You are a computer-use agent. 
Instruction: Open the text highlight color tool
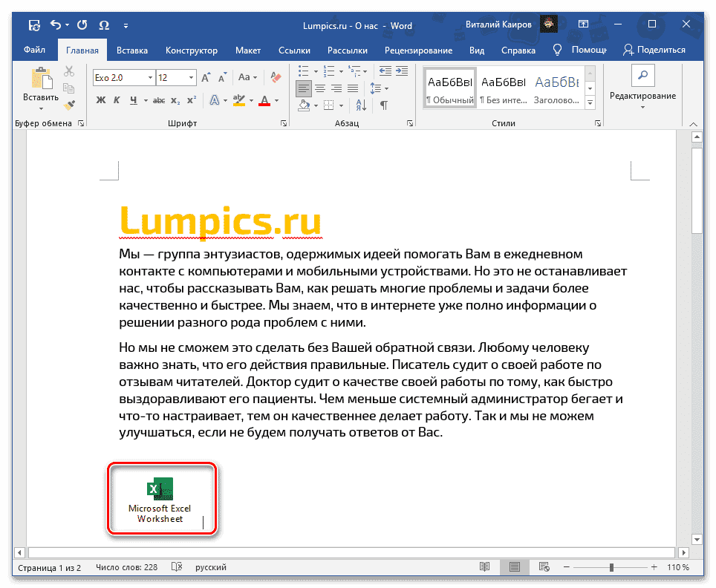(239, 99)
